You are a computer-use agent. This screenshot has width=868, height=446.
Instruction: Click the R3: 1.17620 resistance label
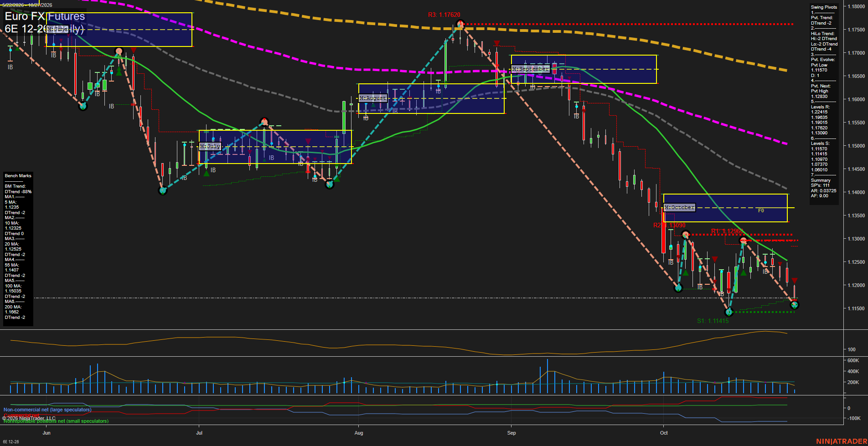click(444, 15)
